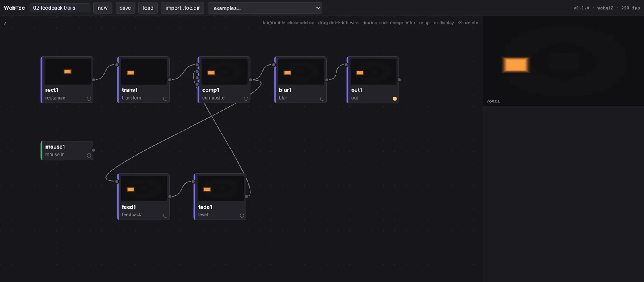Select the feed1 node name

point(129,207)
